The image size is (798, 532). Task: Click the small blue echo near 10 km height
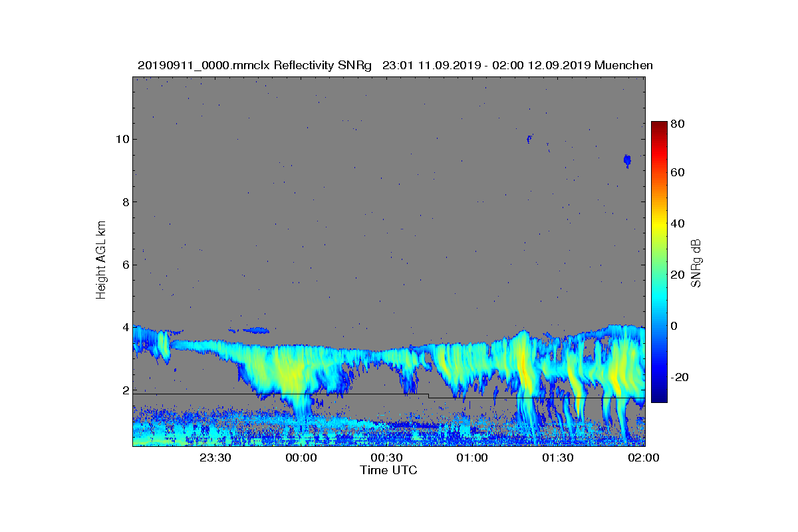(529, 138)
